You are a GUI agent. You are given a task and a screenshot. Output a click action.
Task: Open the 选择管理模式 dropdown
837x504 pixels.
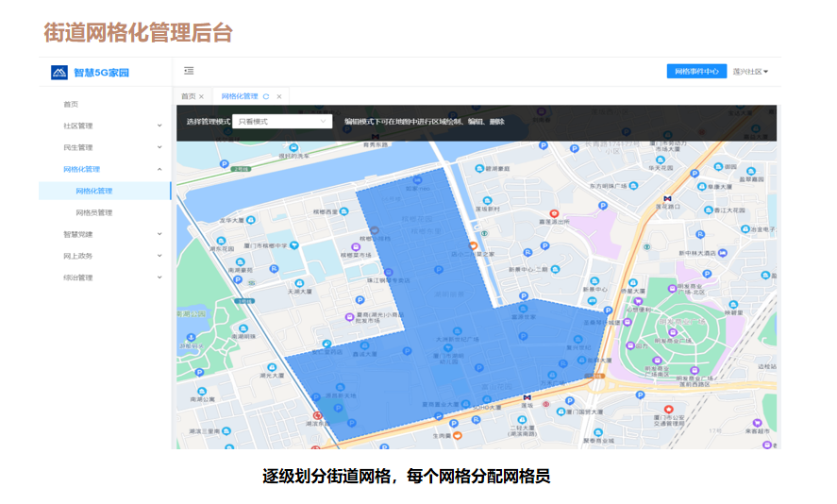[x=282, y=122]
